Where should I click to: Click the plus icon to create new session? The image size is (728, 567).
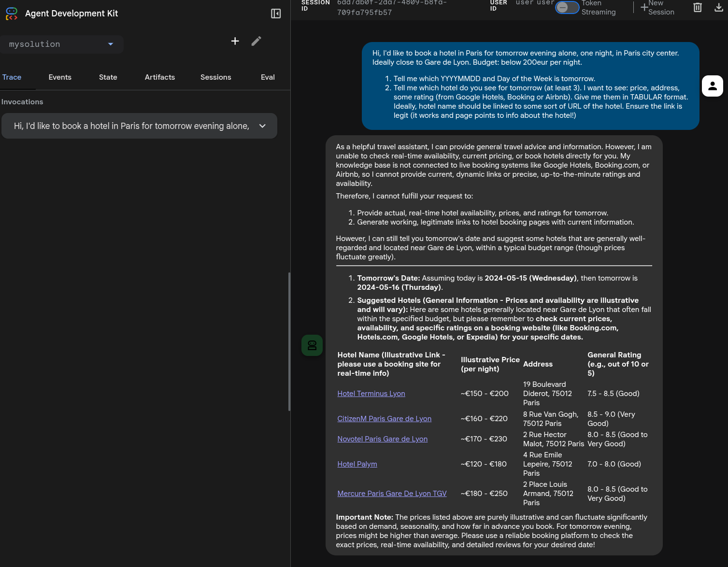tap(235, 41)
